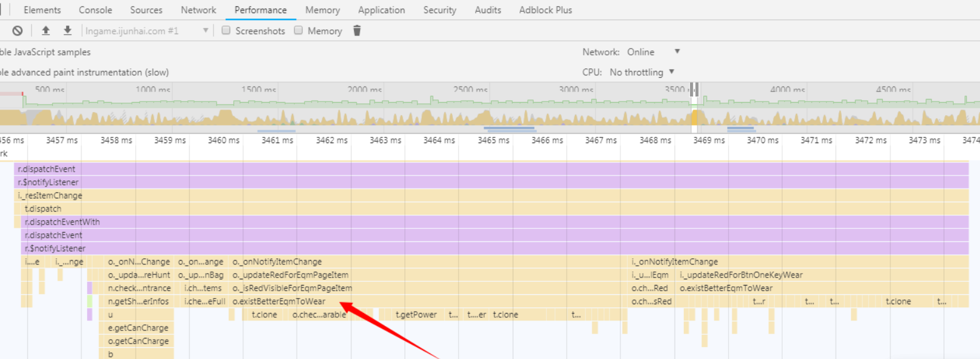Select the top r.dispatchEvent flame bar

492,169
